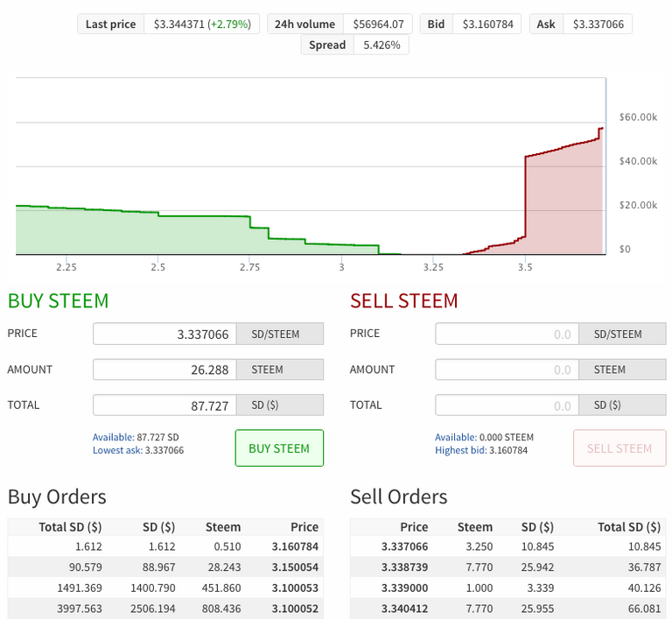Click the Spread value 5.426%

pyautogui.click(x=381, y=45)
